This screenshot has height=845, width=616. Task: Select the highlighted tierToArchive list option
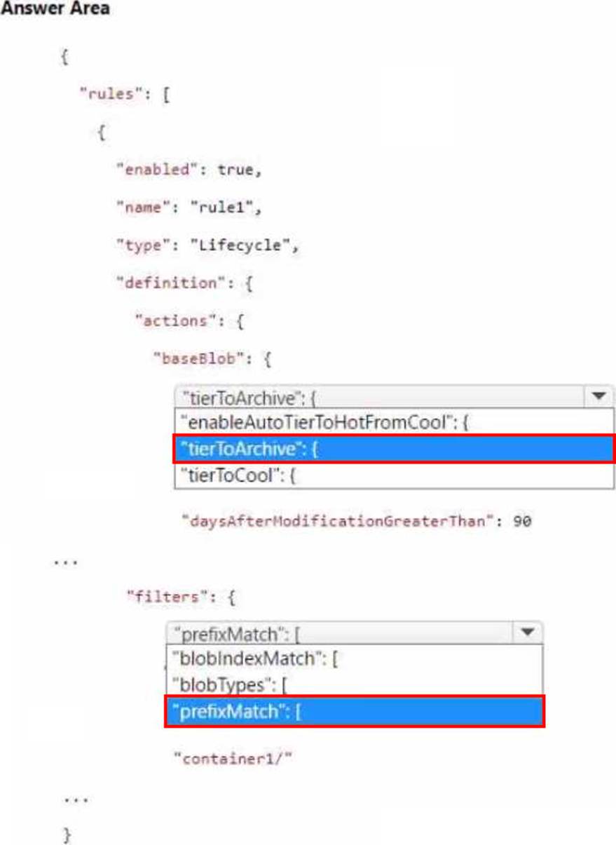coord(394,448)
